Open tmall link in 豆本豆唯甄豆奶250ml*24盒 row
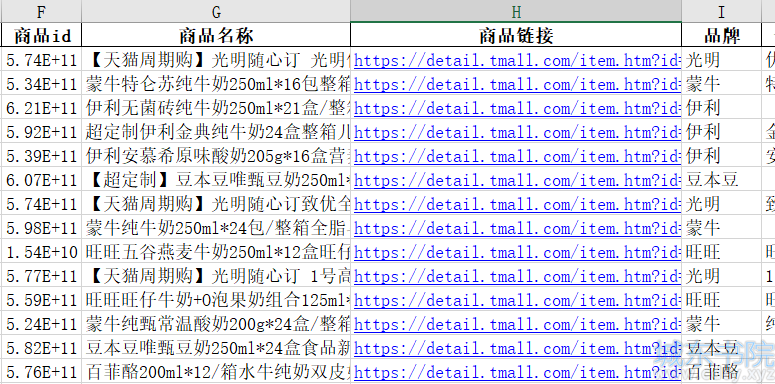775x384 pixels. click(517, 348)
